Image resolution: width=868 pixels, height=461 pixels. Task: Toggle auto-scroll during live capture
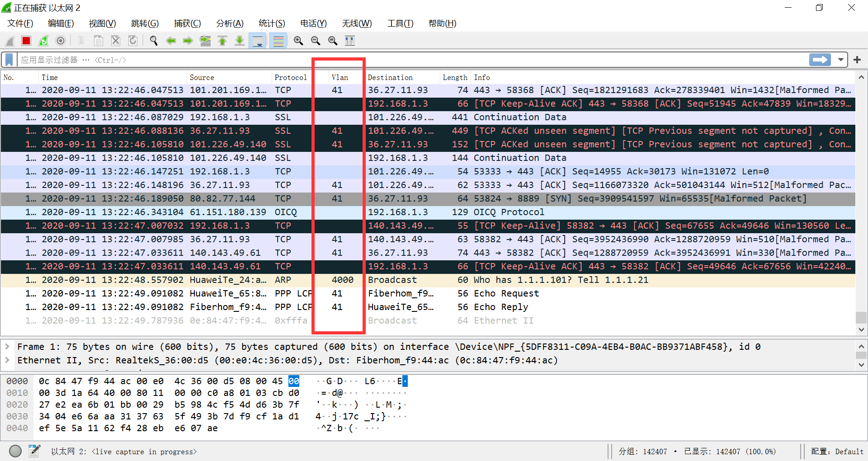point(258,41)
